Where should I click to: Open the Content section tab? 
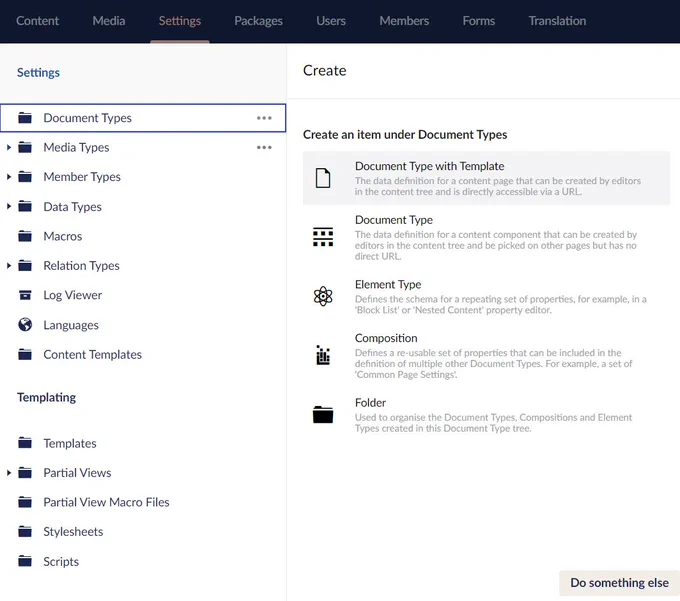click(x=37, y=21)
